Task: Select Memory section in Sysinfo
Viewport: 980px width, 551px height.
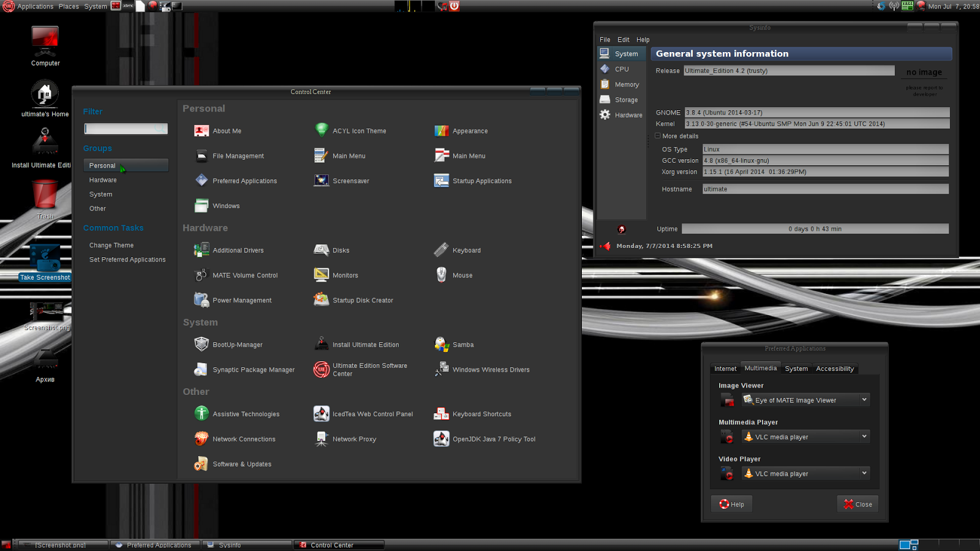Action: click(x=621, y=84)
